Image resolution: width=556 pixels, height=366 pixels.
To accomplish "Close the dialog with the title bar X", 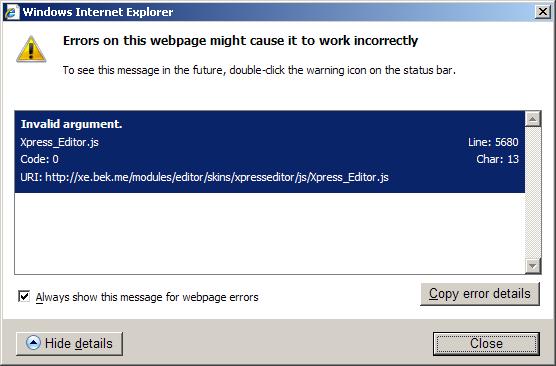I will (543, 12).
